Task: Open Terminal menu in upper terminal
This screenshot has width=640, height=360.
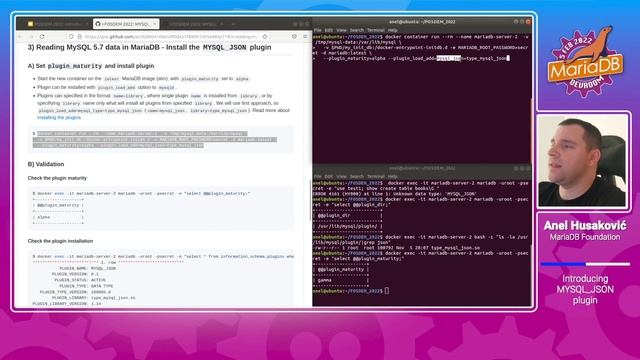Action: (376, 30)
